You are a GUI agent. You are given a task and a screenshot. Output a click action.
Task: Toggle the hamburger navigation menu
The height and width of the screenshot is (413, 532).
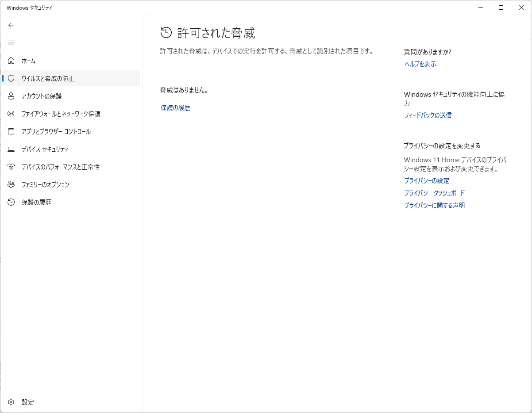click(x=11, y=43)
